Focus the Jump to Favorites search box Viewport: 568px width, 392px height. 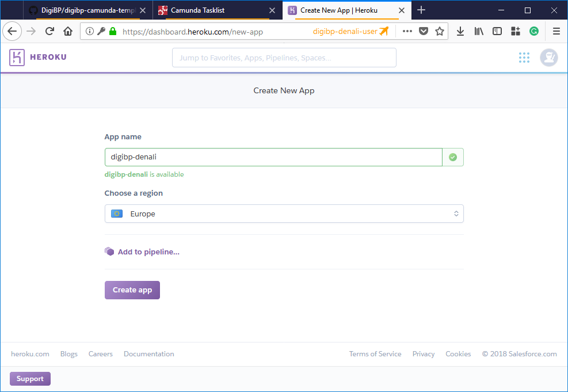pos(284,58)
